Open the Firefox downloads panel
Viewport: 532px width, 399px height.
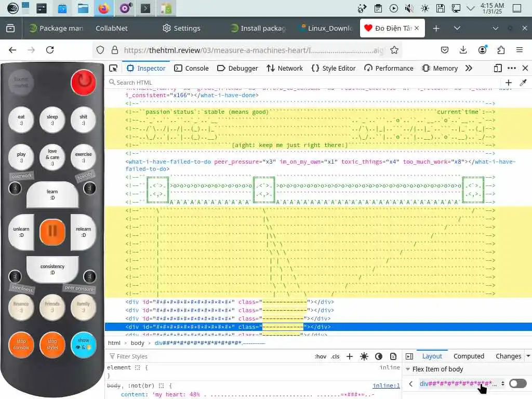click(463, 50)
